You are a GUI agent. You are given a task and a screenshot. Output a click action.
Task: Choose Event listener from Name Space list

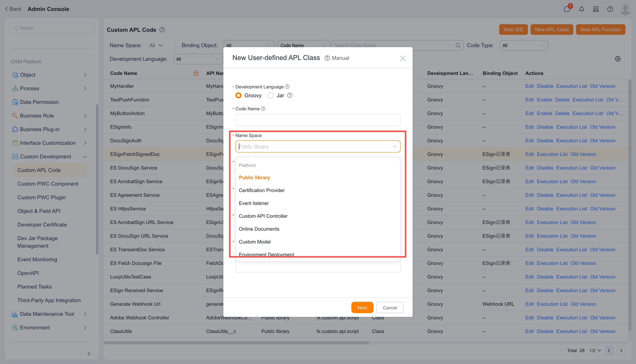pyautogui.click(x=318, y=203)
